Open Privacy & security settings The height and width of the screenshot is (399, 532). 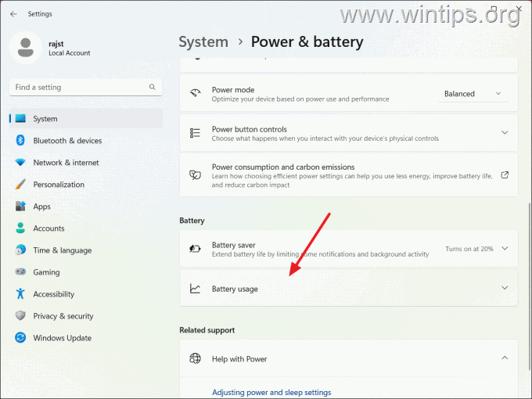pos(86,316)
